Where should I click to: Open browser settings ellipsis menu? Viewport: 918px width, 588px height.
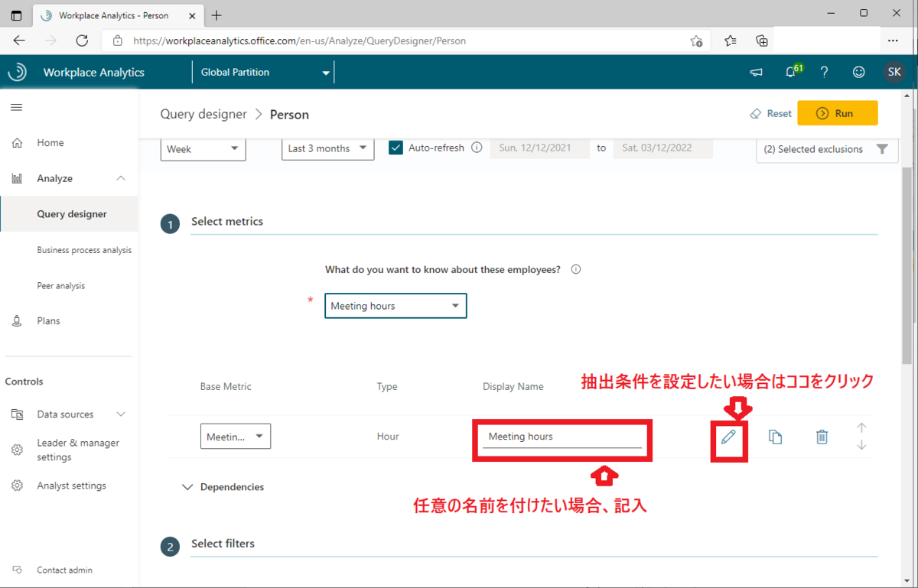pyautogui.click(x=893, y=41)
